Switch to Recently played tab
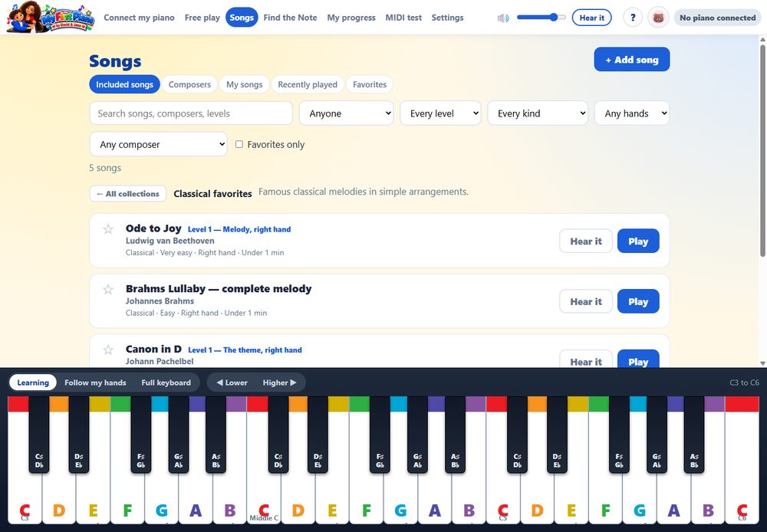Screen dimensions: 767x532 (308, 84)
